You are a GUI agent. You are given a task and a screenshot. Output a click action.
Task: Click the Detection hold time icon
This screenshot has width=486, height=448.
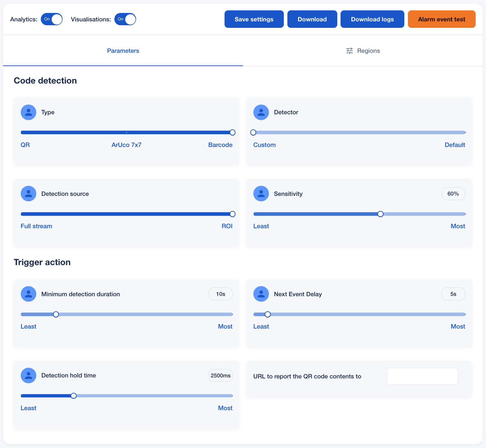point(29,375)
